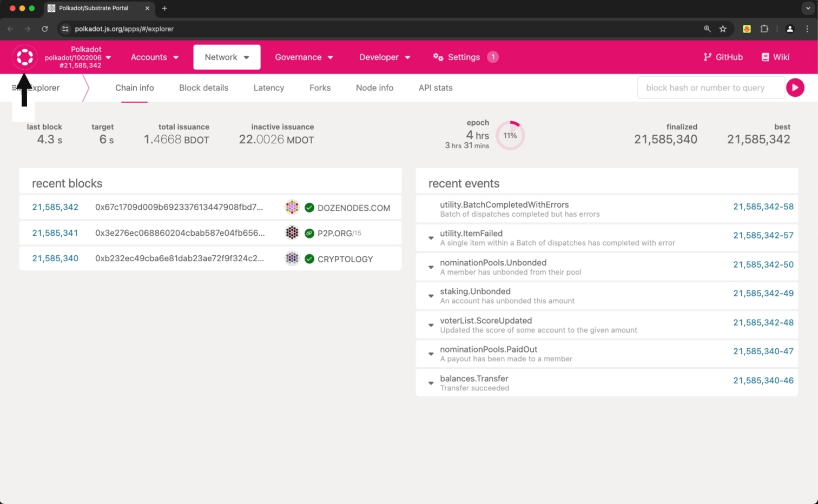Image resolution: width=818 pixels, height=504 pixels.
Task: Open the Accounts dropdown menu
Action: [155, 57]
